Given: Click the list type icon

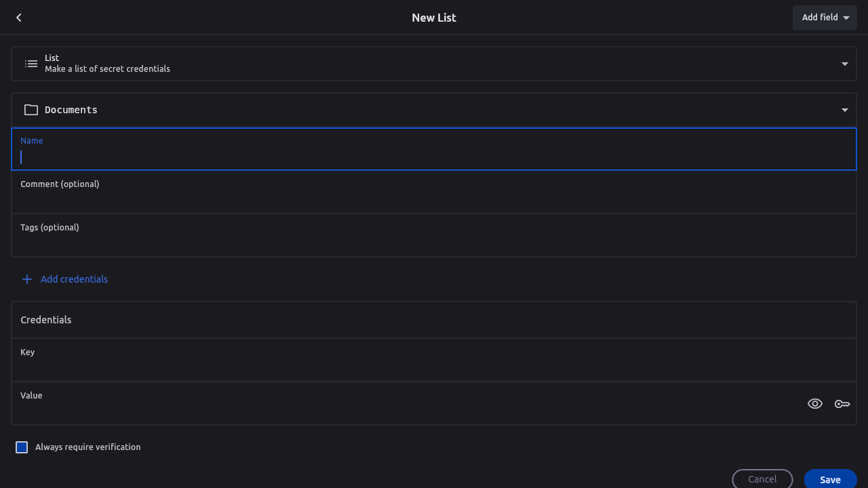Looking at the screenshot, I should point(31,64).
